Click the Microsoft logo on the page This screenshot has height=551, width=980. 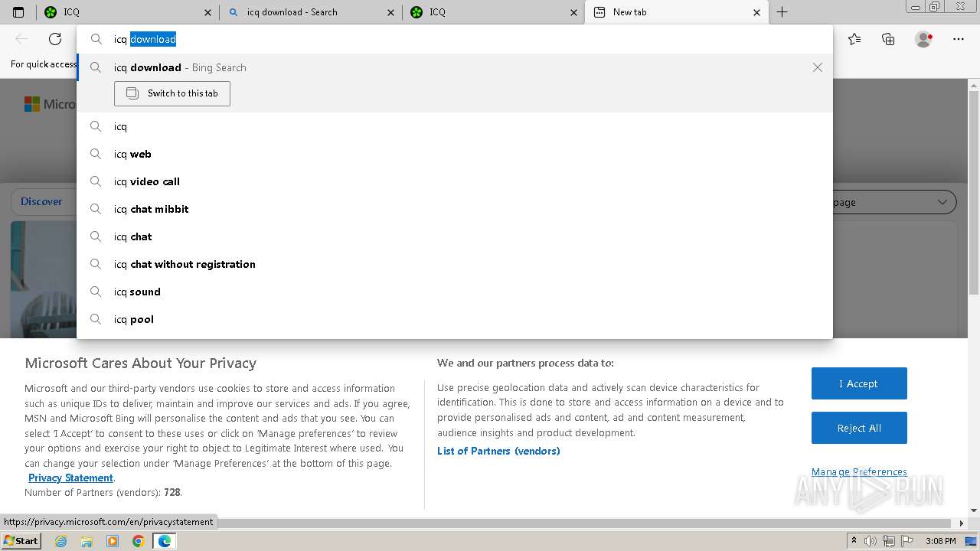(x=31, y=104)
